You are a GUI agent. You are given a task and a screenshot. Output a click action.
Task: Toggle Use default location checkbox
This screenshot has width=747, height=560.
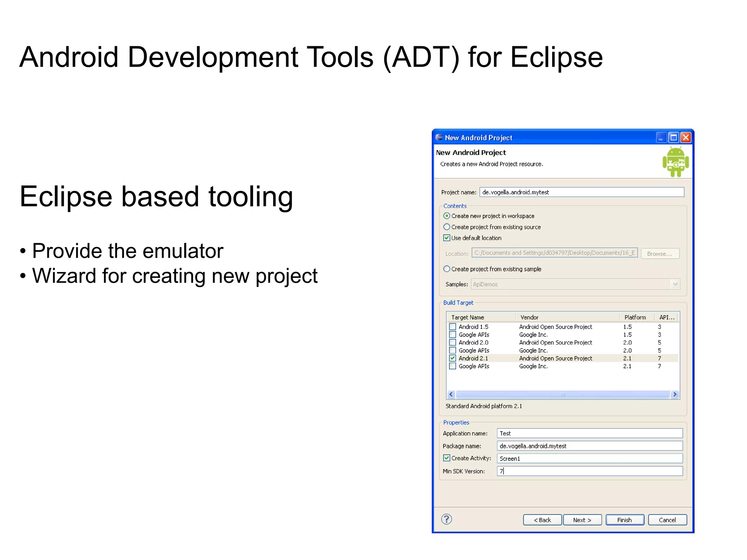tap(446, 238)
